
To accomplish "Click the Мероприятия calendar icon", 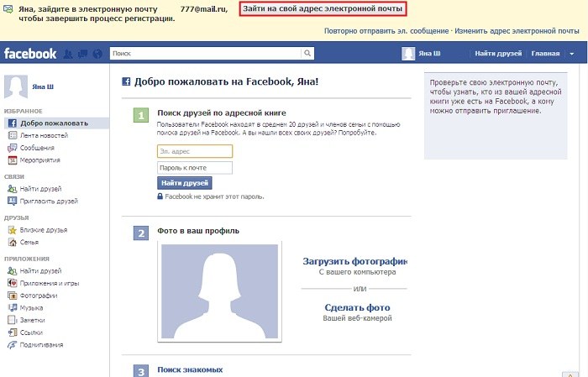I will pyautogui.click(x=13, y=160).
